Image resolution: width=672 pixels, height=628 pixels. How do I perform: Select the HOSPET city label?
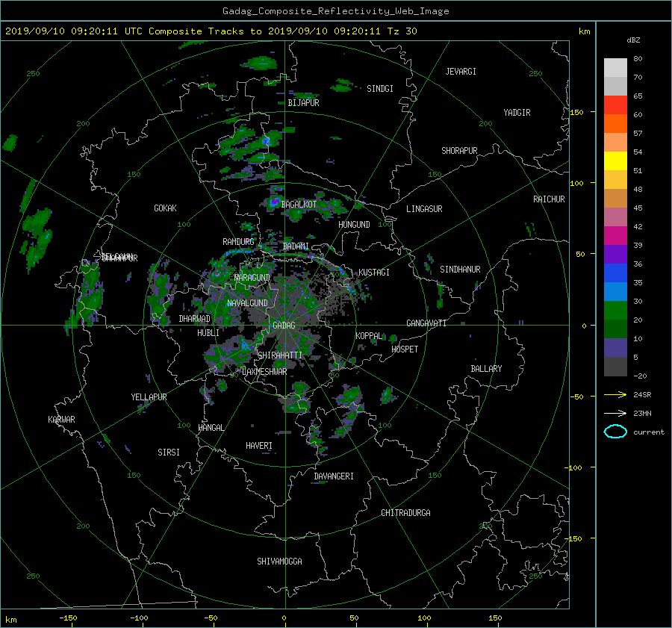tap(405, 349)
